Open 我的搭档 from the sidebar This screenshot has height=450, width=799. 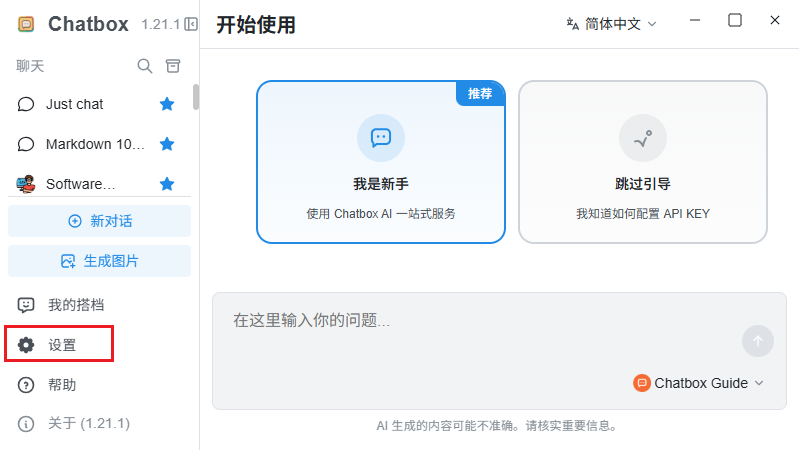coord(99,305)
